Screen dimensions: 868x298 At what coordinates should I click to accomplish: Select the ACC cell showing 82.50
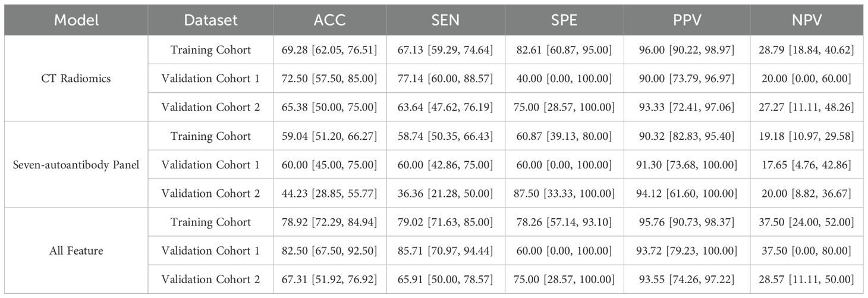(329, 250)
